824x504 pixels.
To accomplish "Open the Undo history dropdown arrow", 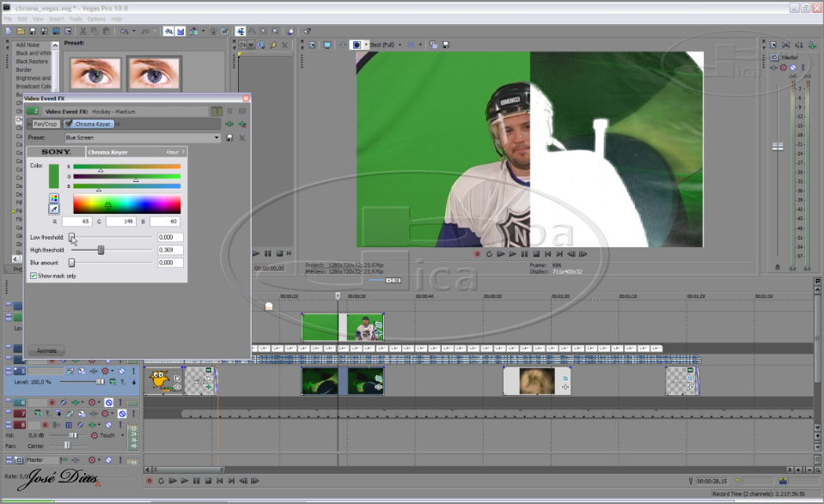I will 134,32.
